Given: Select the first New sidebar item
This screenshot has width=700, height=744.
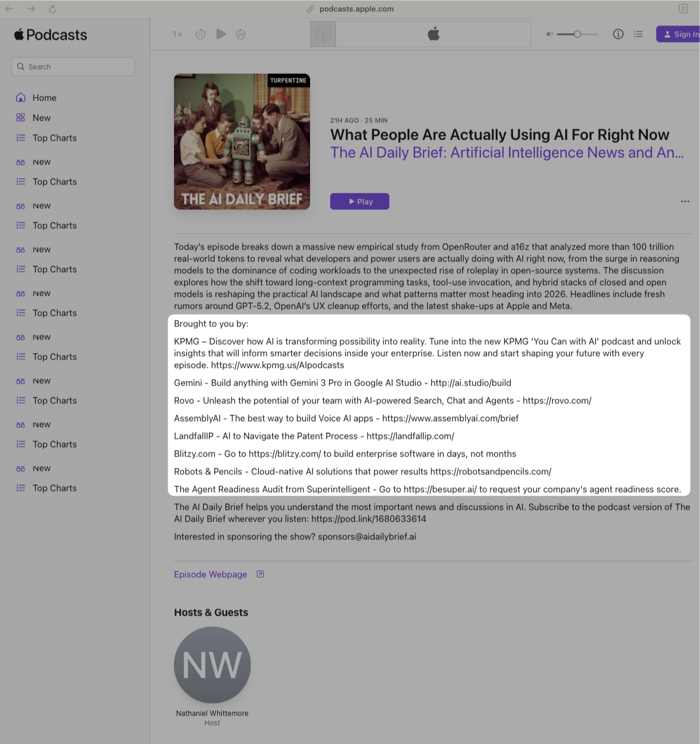Looking at the screenshot, I should 41,118.
